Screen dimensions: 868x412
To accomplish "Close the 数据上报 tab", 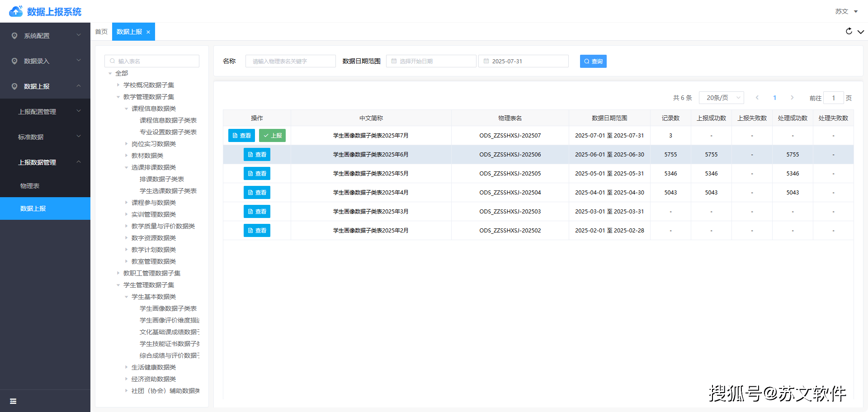I will pyautogui.click(x=148, y=32).
